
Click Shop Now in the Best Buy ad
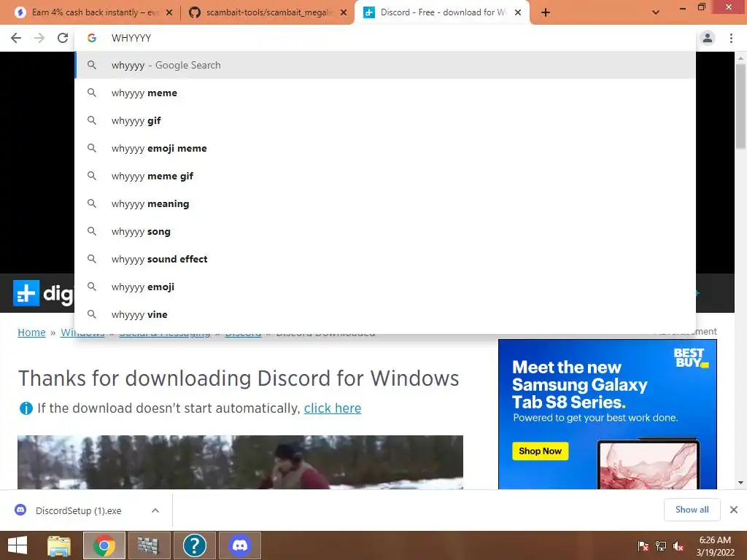point(541,451)
